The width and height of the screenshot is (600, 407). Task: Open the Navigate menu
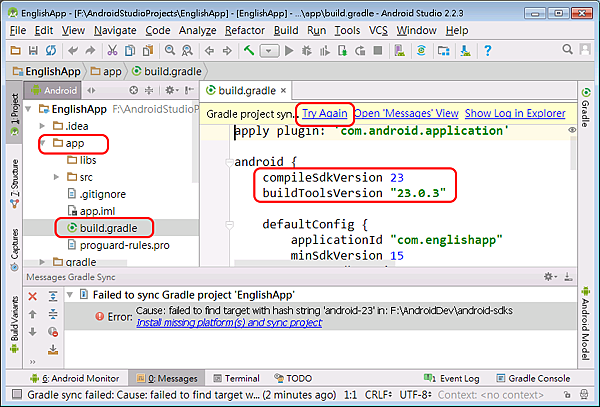pyautogui.click(x=115, y=30)
